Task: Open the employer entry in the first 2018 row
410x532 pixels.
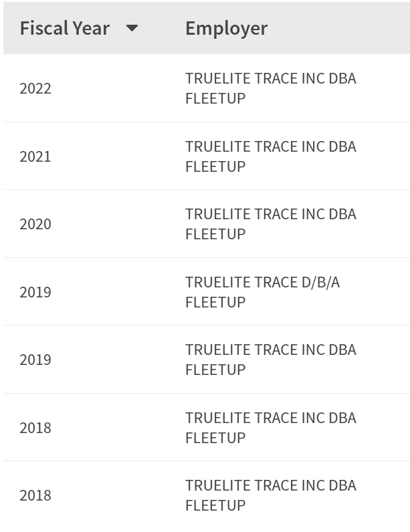Action: [270, 428]
